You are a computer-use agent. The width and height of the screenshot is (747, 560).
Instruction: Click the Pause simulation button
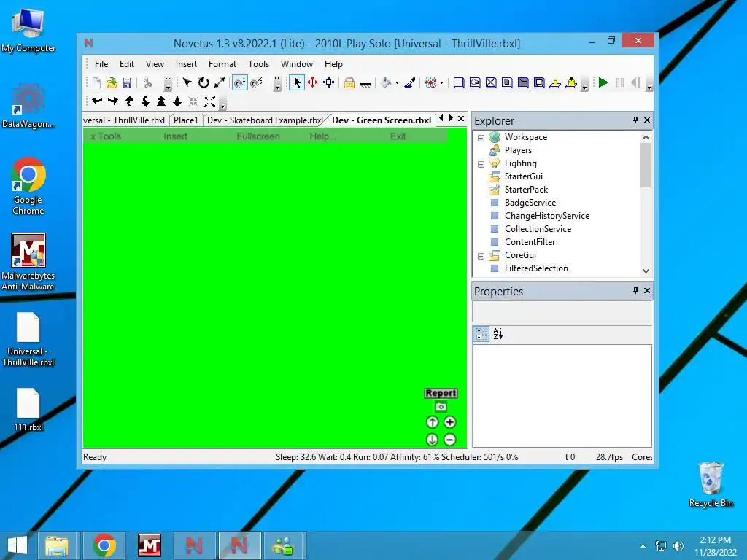(620, 83)
